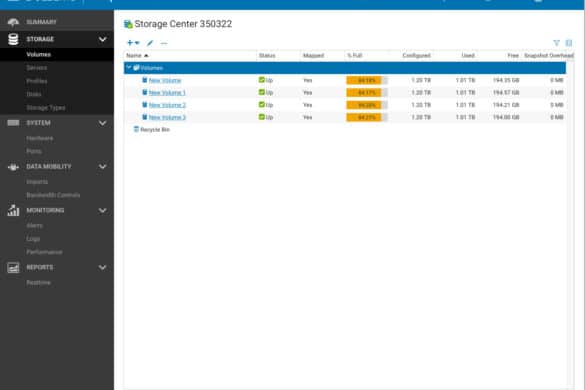Image resolution: width=585 pixels, height=390 pixels.
Task: Collapse the Reports section chevron
Action: (103, 267)
